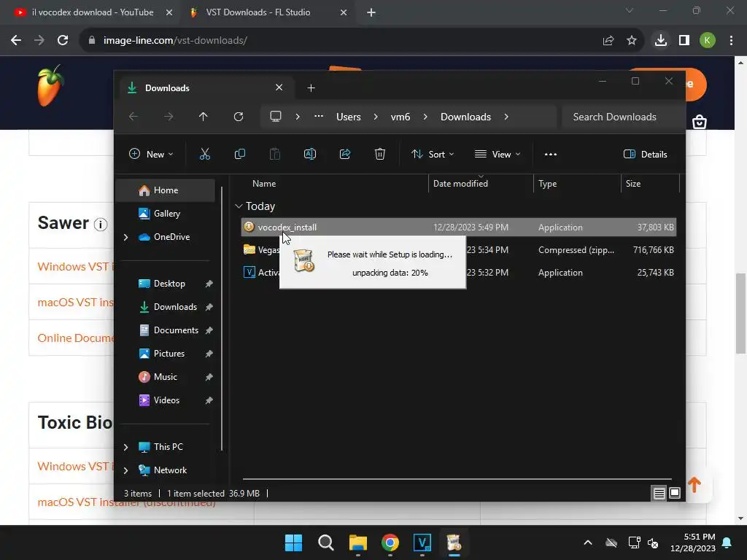Switch to large thumbnails view icon
Image resolution: width=747 pixels, height=560 pixels.
point(675,494)
